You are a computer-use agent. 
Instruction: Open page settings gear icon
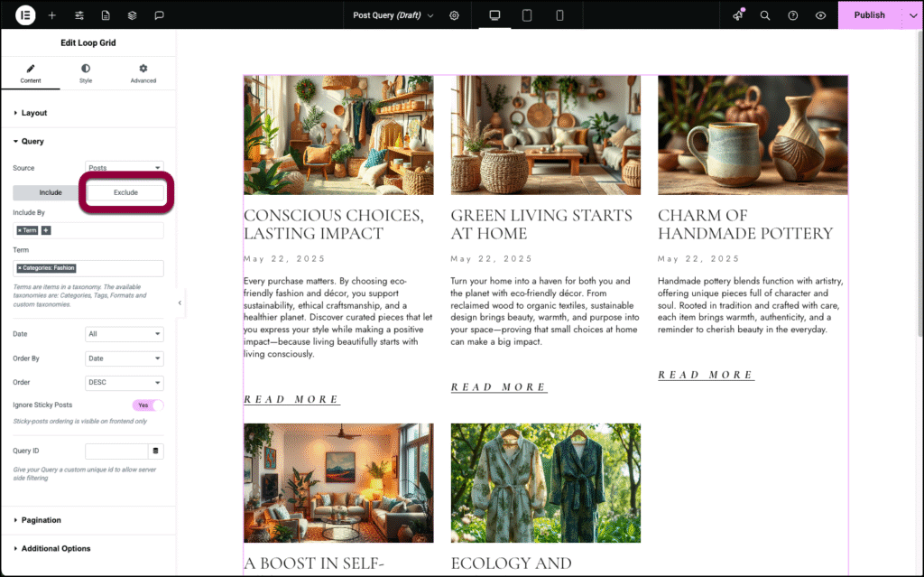pyautogui.click(x=455, y=15)
